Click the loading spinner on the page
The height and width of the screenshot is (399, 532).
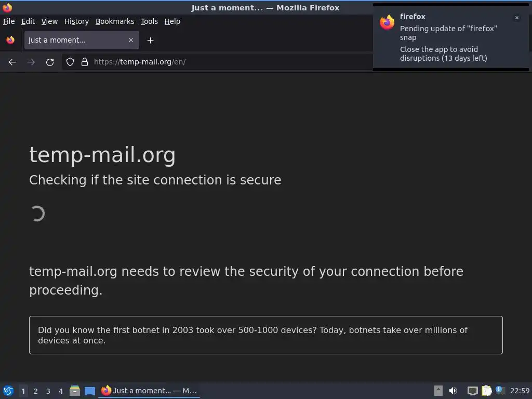point(37,214)
